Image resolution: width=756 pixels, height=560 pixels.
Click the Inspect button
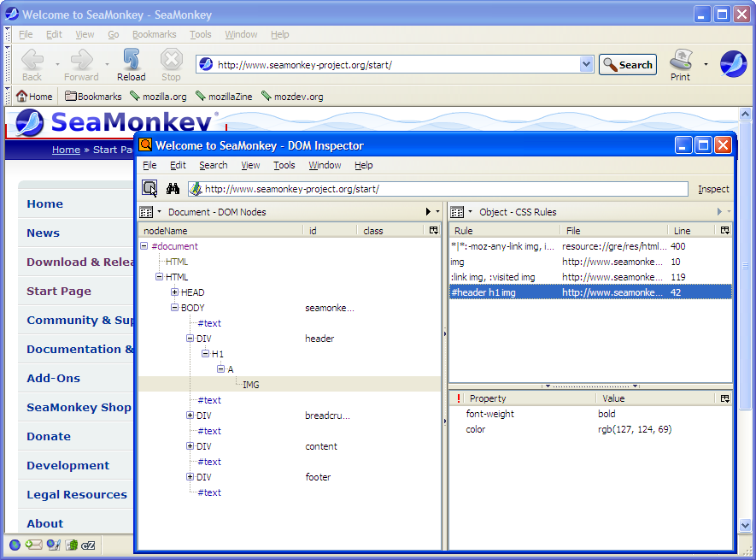(x=713, y=189)
